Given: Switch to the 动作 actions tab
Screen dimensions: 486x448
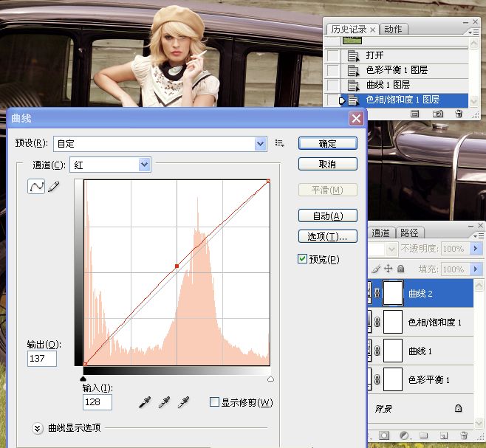Looking at the screenshot, I should coord(393,30).
